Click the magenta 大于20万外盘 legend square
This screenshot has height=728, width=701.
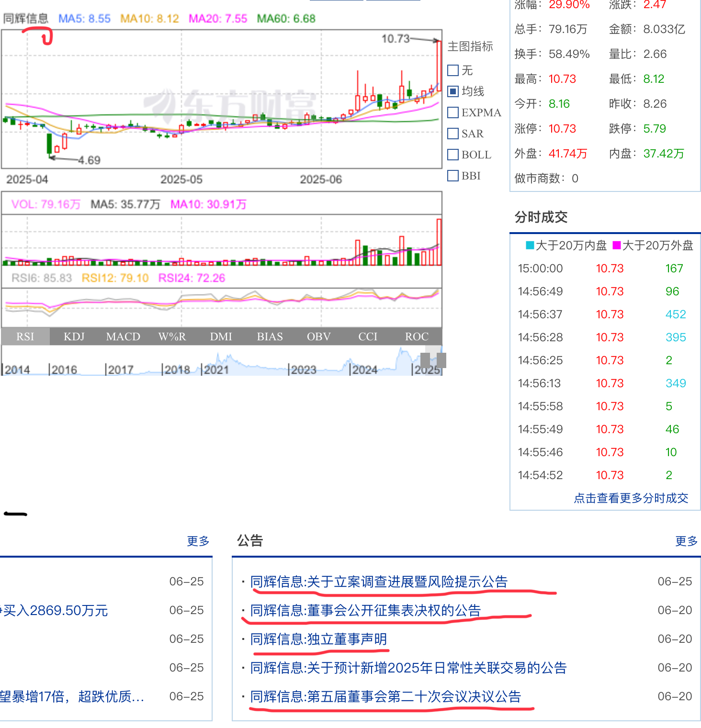tap(617, 246)
